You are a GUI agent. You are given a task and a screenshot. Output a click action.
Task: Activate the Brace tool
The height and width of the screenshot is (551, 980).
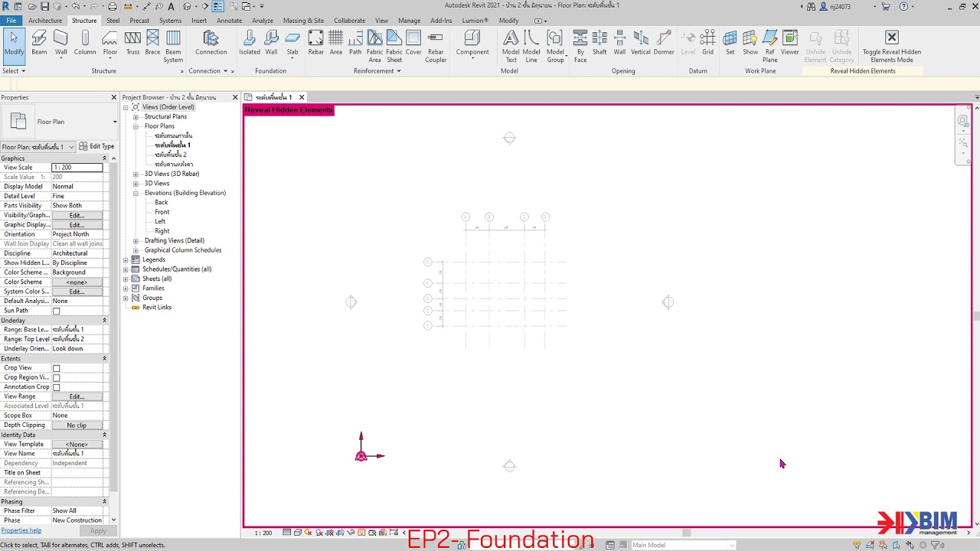click(152, 43)
